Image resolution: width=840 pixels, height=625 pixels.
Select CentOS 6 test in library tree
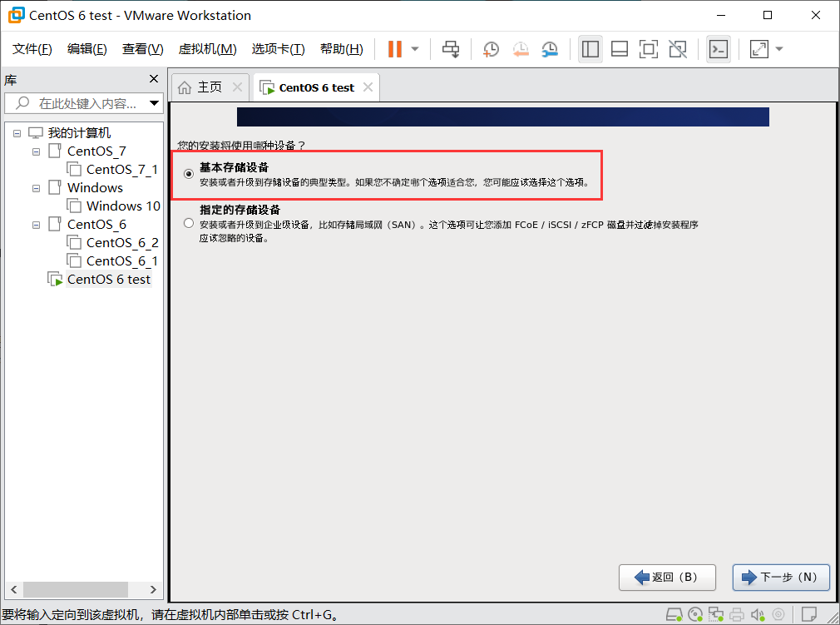(x=109, y=280)
